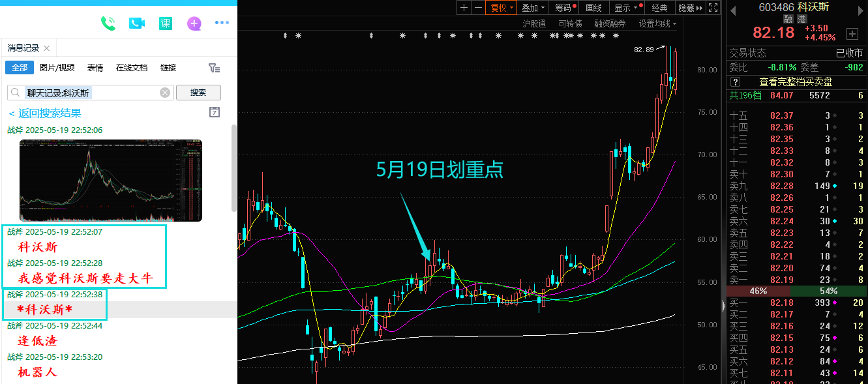The image size is (868, 384).
Task: Click timestamp 2025-05-19 22:52:07
Action: 64,231
